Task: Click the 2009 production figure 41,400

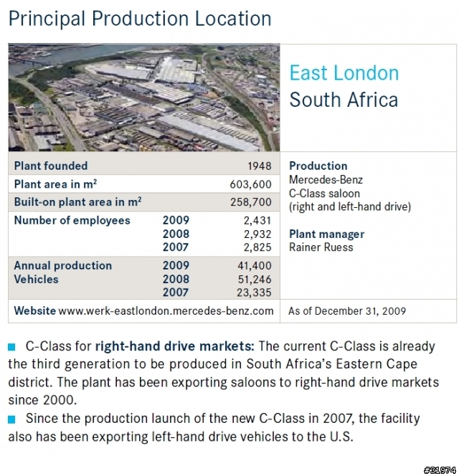Action: click(255, 266)
